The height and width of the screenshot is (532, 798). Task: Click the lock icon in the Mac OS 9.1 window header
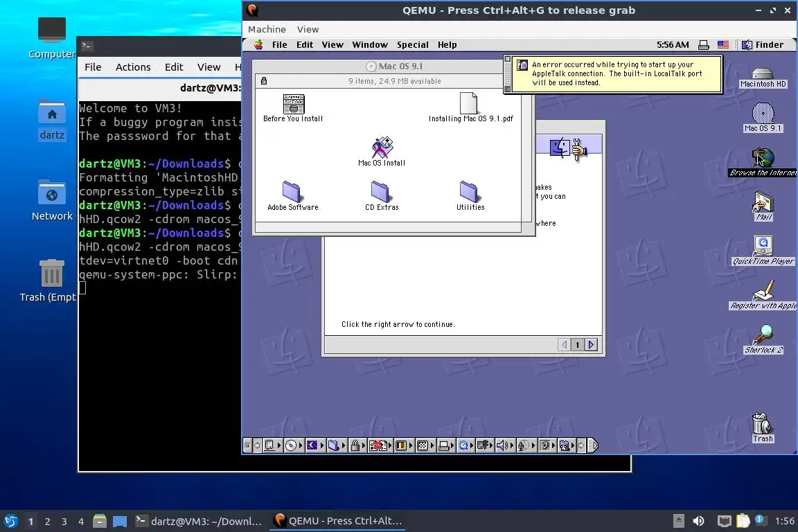[264, 81]
